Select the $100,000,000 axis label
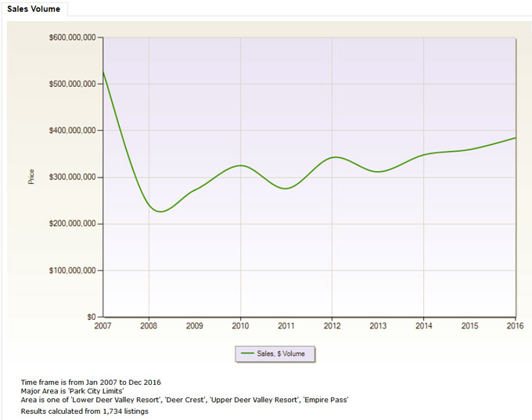The width and height of the screenshot is (532, 420). click(73, 271)
